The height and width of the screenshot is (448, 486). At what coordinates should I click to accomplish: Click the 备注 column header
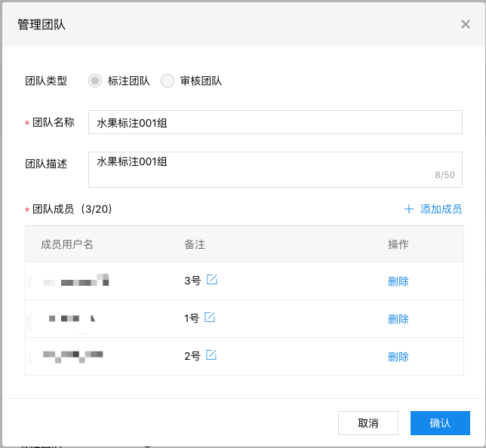[x=195, y=244]
